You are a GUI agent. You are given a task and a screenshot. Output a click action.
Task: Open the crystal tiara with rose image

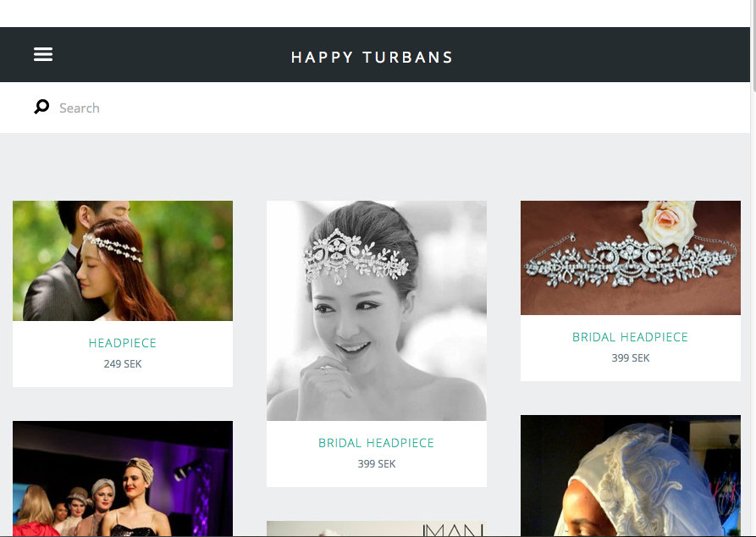pos(631,257)
